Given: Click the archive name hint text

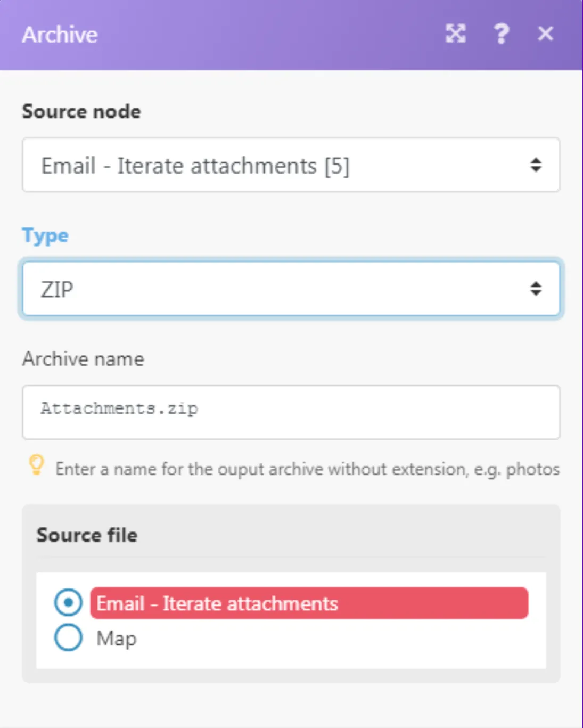Looking at the screenshot, I should (x=307, y=469).
